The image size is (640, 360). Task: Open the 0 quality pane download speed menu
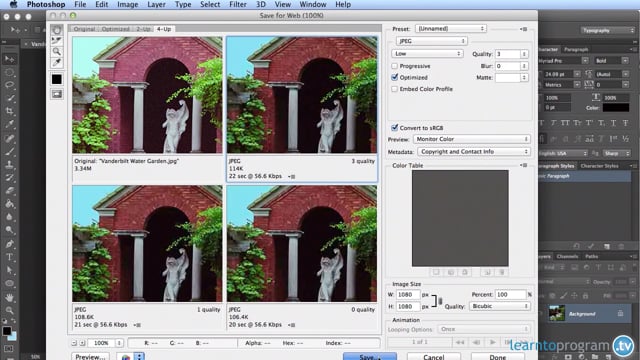(291, 325)
